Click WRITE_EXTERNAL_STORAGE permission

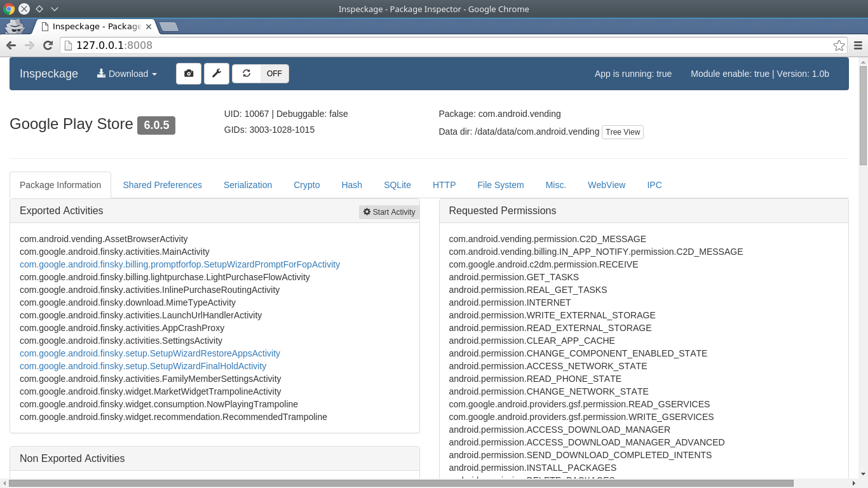point(552,315)
